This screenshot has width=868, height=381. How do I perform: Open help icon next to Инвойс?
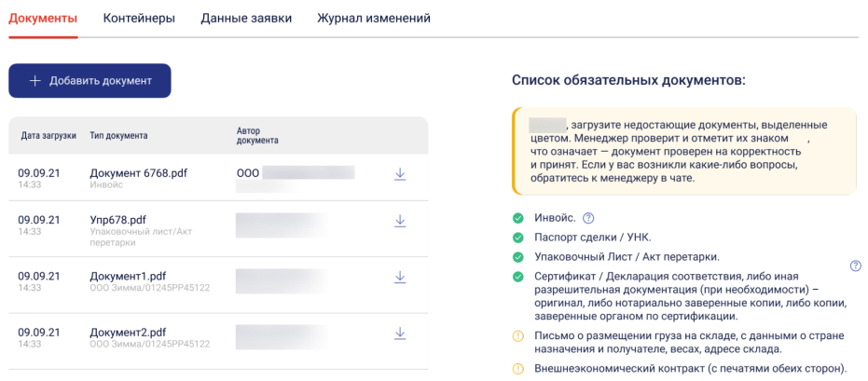point(588,218)
